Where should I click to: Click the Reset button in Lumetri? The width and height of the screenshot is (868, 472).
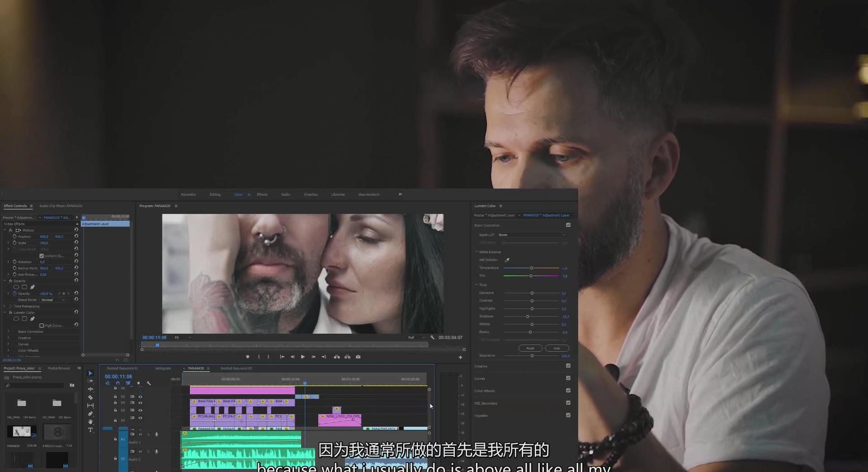530,348
